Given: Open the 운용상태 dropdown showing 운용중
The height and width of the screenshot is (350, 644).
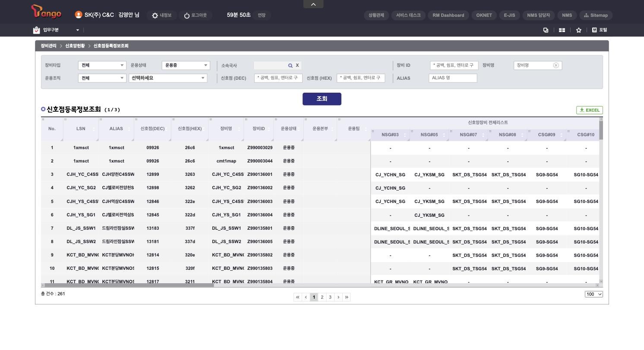Looking at the screenshot, I should pyautogui.click(x=186, y=66).
